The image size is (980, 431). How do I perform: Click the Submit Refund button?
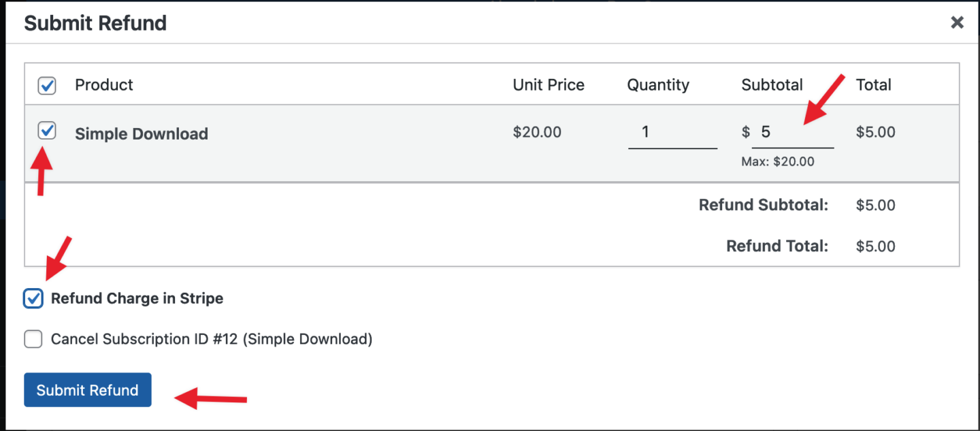pos(87,390)
